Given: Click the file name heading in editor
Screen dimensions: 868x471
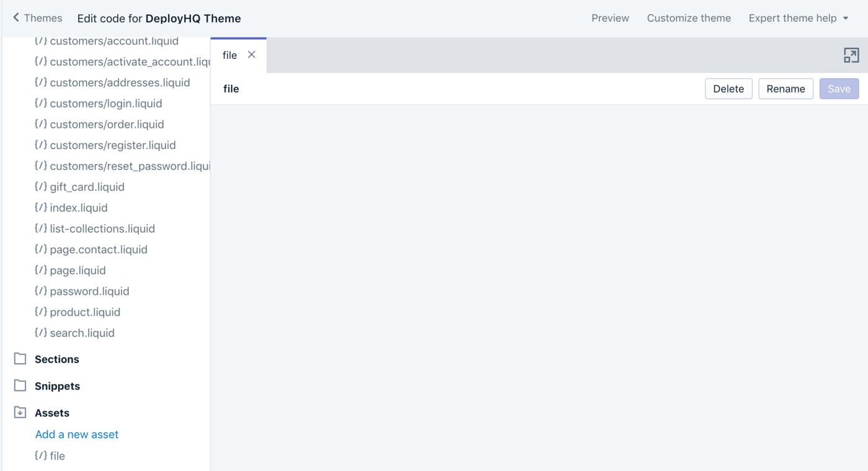Looking at the screenshot, I should coord(231,89).
